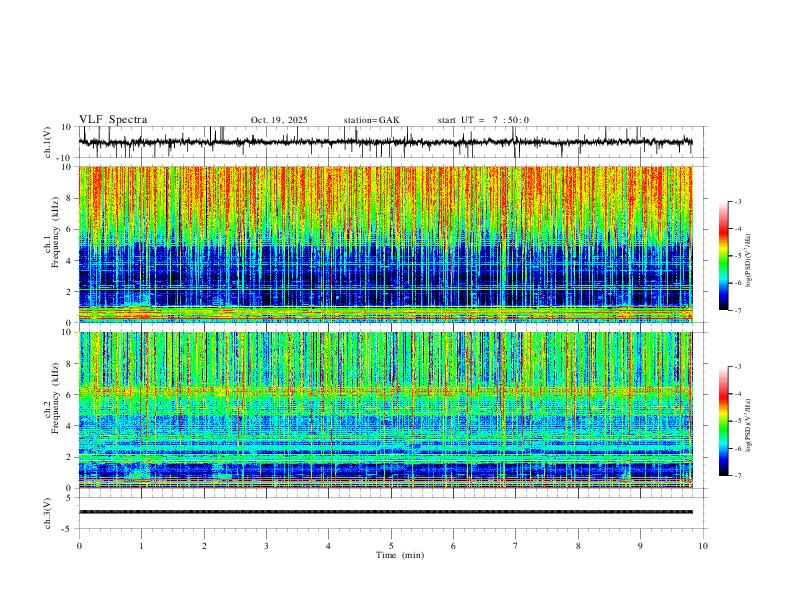Click the "8" kHz tick on ch.1 spectrogram axis
Viewport: 792px width, 612px height.
click(x=69, y=198)
